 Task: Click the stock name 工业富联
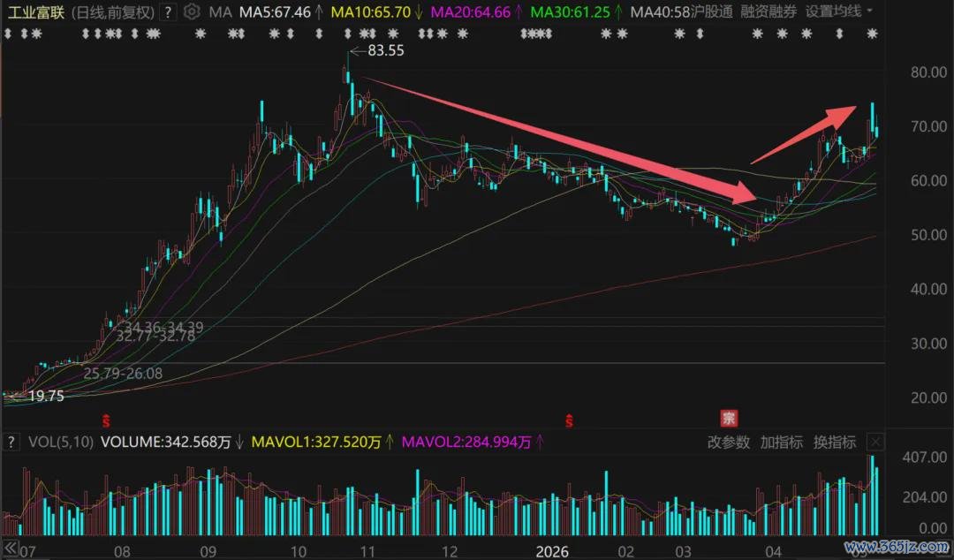tap(36, 11)
